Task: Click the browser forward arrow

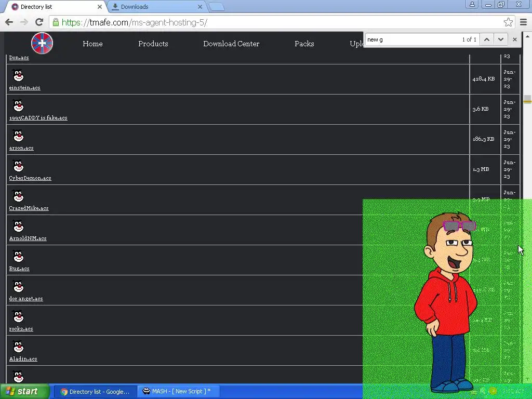Action: 24,22
